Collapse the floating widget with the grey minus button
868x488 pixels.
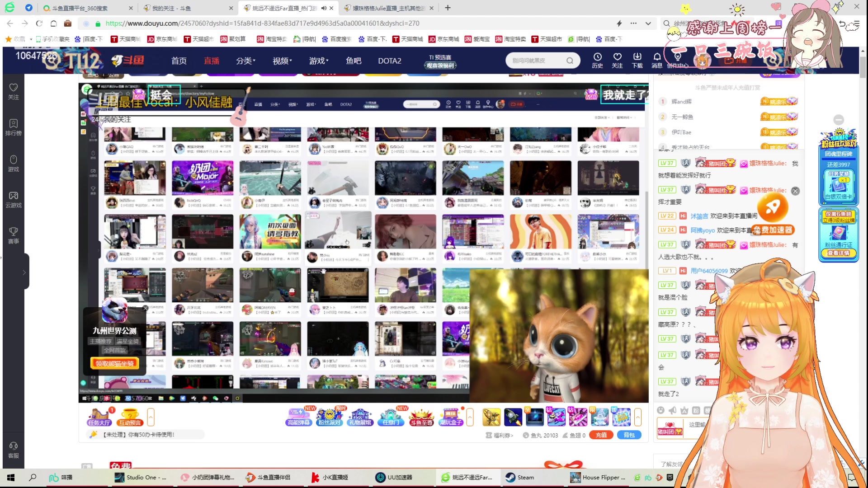pos(839,120)
